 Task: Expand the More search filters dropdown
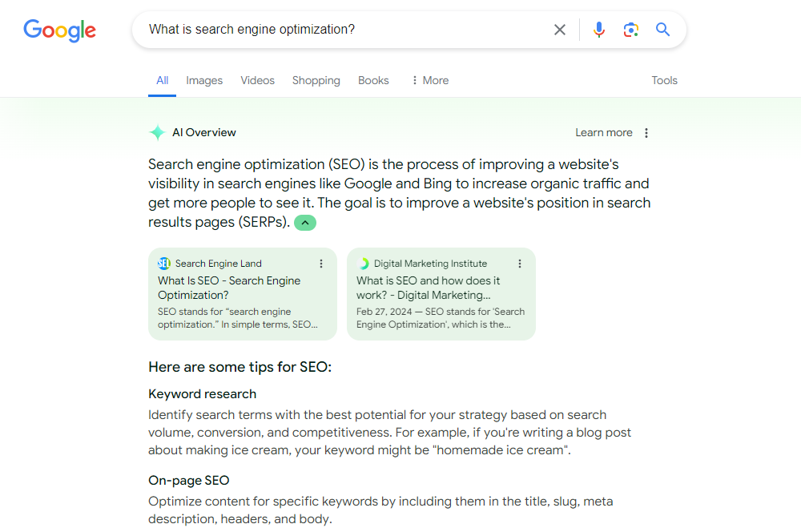[x=429, y=80]
